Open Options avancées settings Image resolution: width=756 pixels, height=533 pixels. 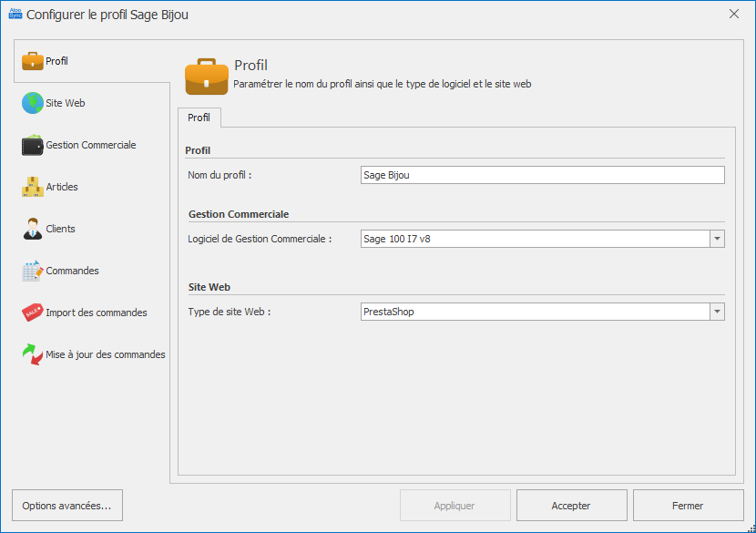click(66, 506)
